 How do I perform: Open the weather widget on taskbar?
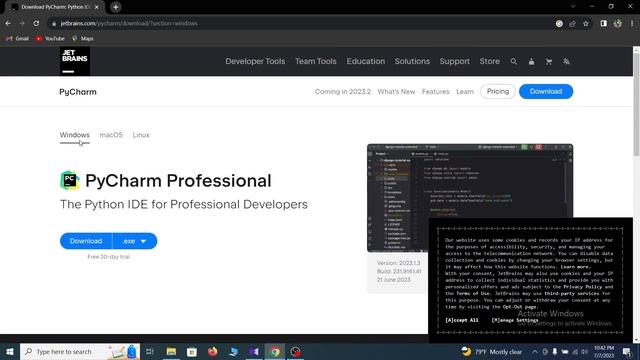(491, 351)
